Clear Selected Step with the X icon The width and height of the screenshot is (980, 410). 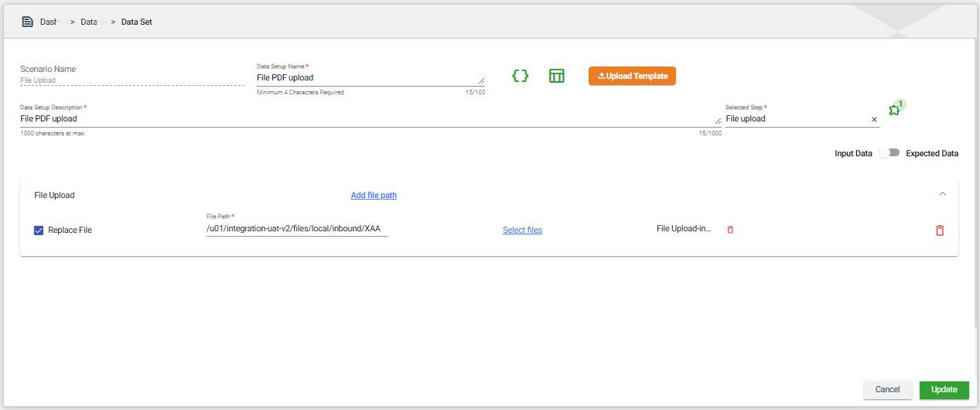point(874,119)
